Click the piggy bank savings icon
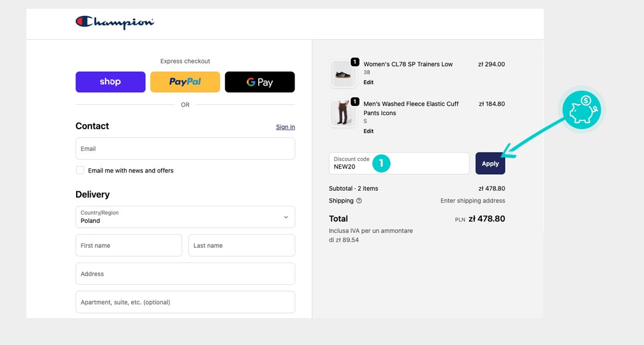 point(581,110)
